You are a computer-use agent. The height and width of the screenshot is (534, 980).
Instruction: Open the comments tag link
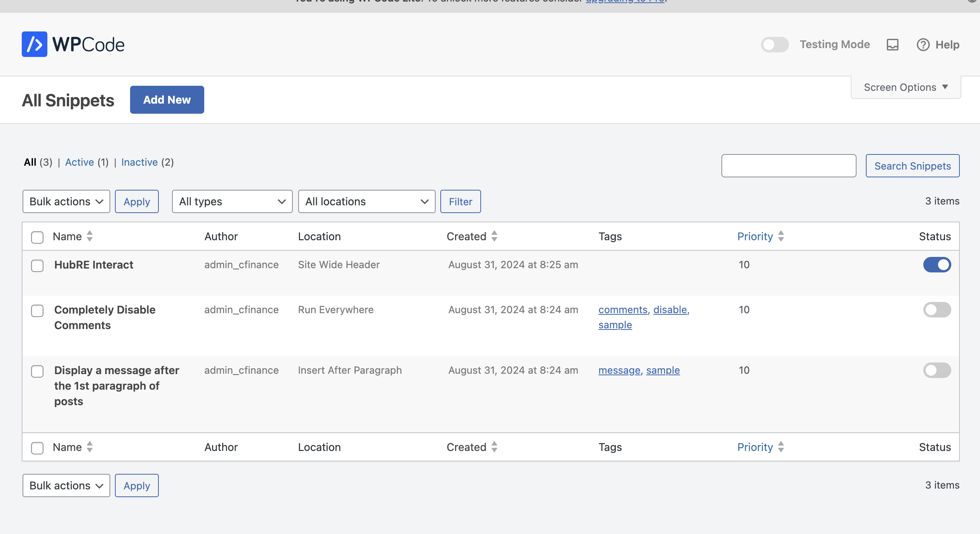coord(623,310)
